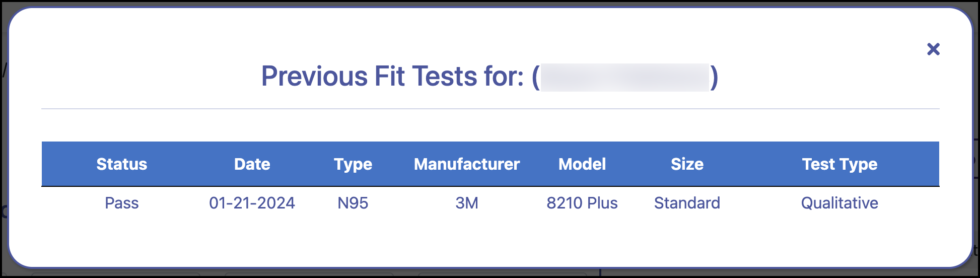Viewport: 980px width, 278px height.
Task: Click the Model column header
Action: 582,164
